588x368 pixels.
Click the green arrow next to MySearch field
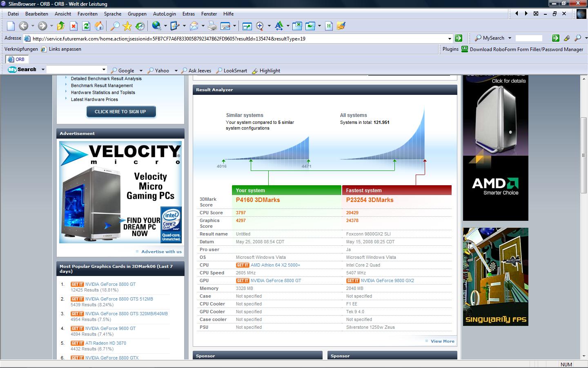pos(555,38)
